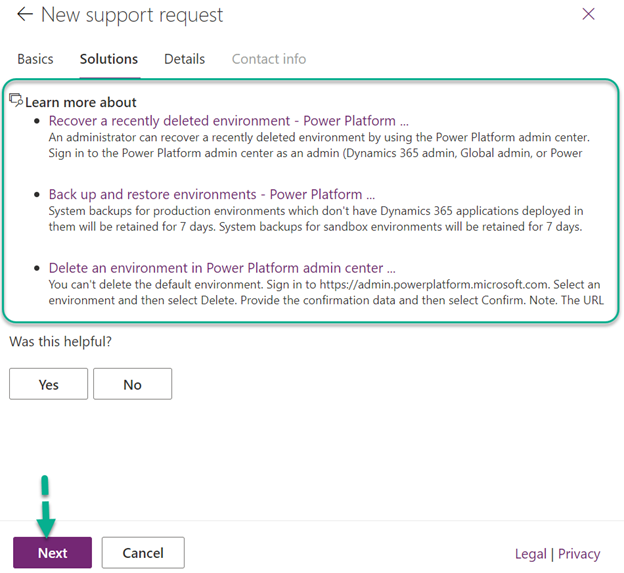Open Back up and restore environments link
The width and height of the screenshot is (624, 573).
click(212, 194)
